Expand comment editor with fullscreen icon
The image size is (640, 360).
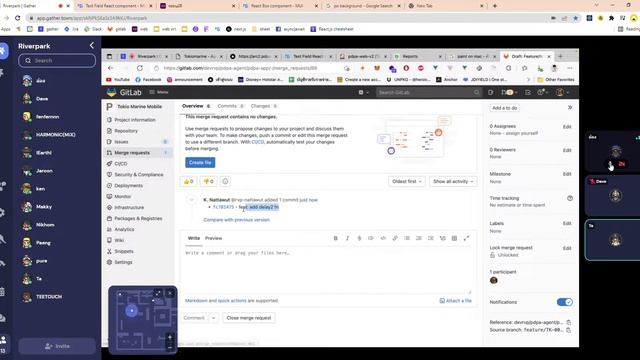click(x=466, y=238)
